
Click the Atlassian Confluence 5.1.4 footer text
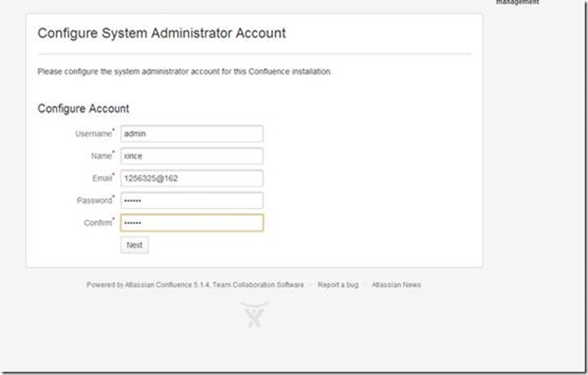167,285
